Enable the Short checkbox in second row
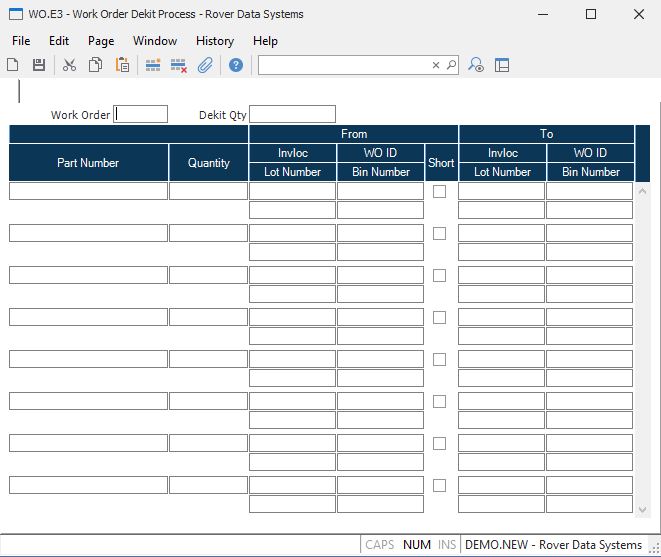The image size is (661, 557). click(x=440, y=233)
